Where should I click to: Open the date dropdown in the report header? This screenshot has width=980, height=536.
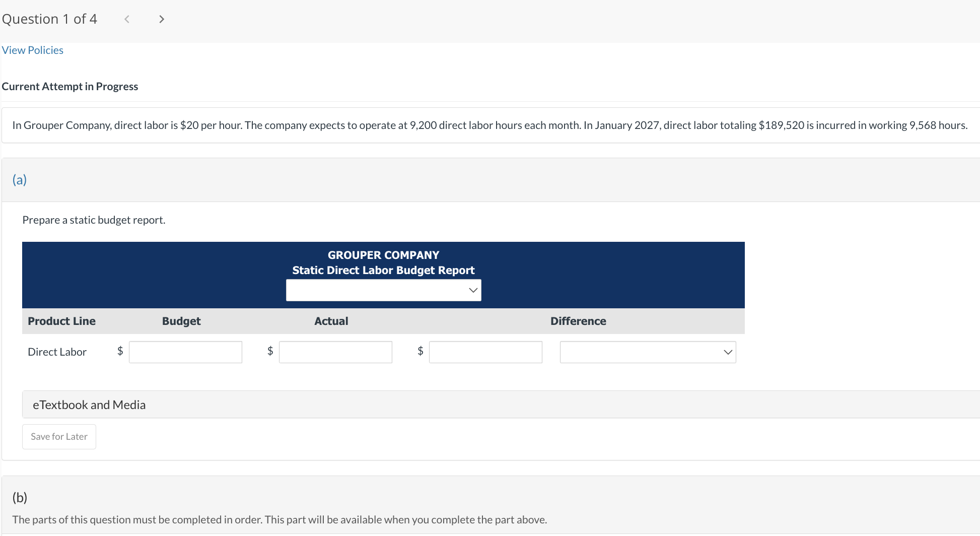click(x=383, y=290)
